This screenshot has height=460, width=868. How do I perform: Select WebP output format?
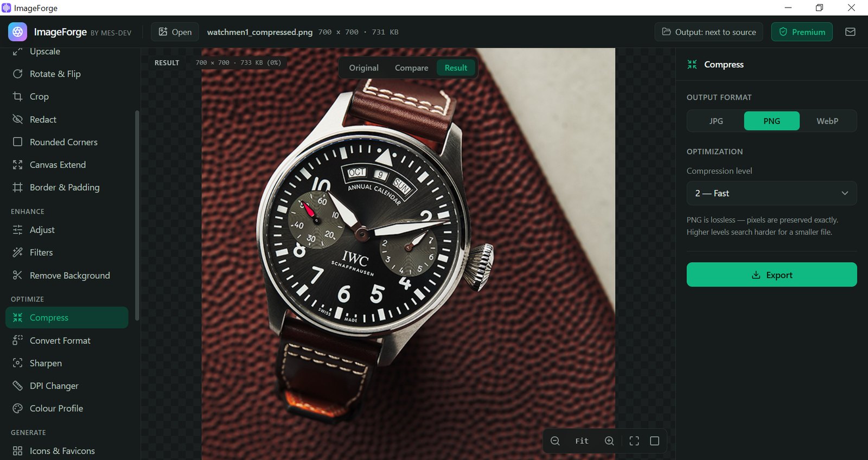click(827, 121)
